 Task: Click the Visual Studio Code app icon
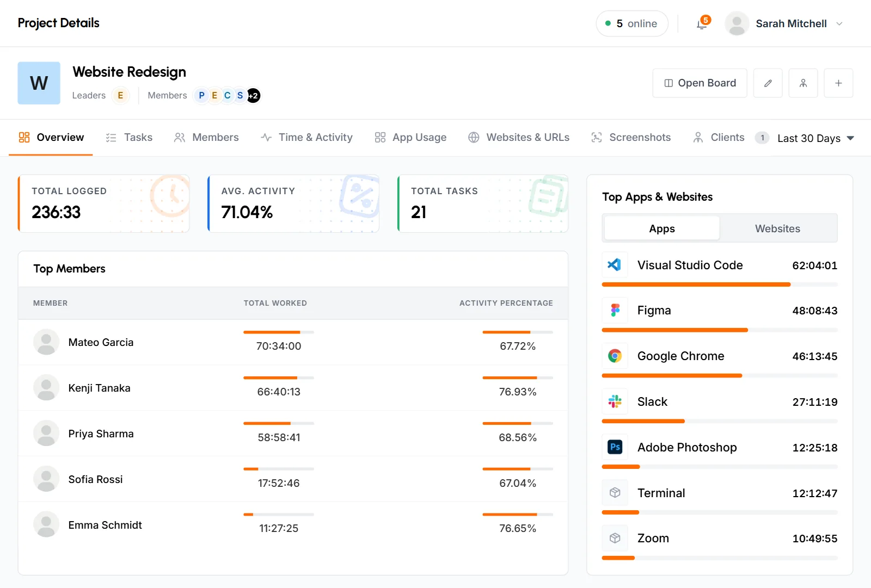pos(615,265)
